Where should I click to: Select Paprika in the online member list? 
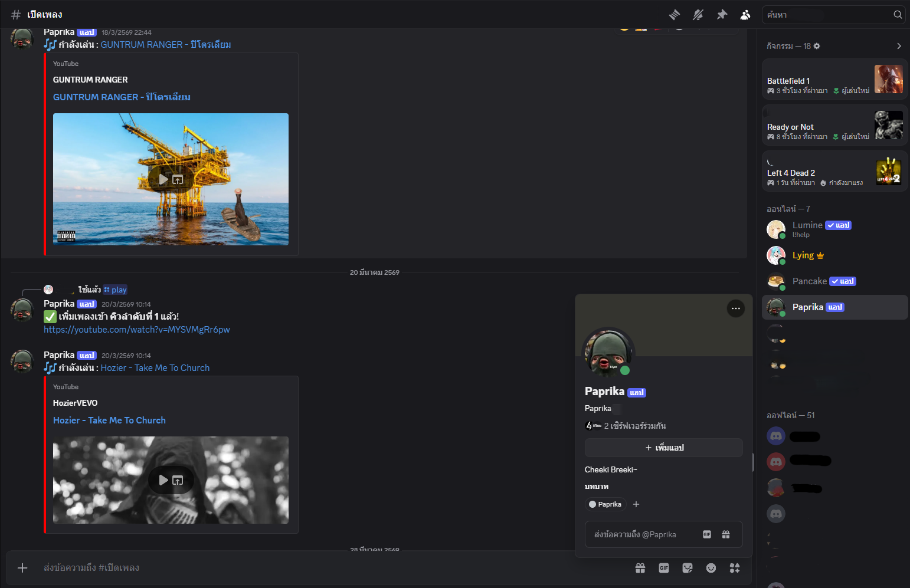(834, 307)
